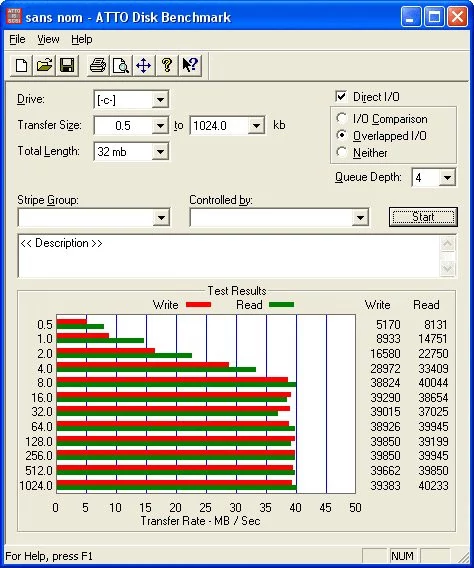
Task: Click the Test Results heading
Action: coord(237,291)
